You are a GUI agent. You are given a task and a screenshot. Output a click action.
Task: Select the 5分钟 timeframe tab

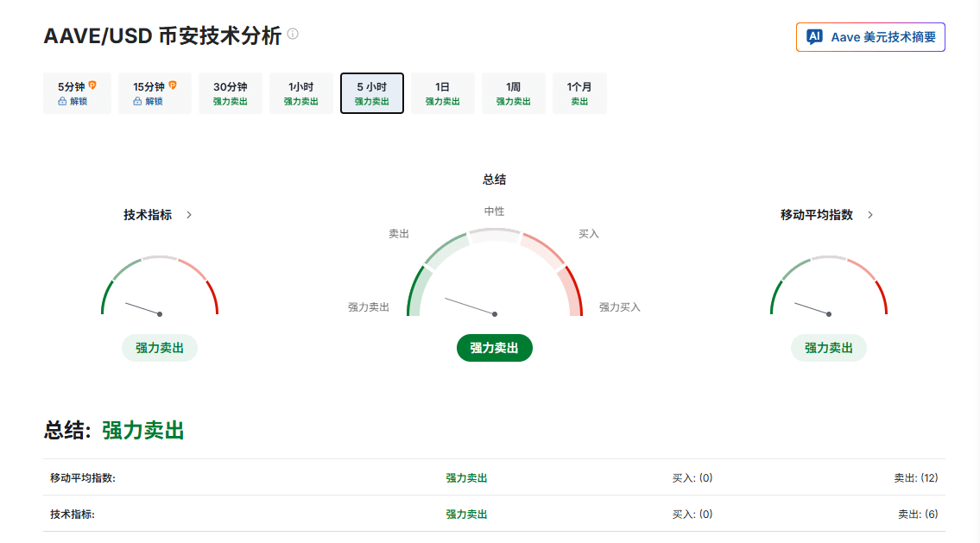click(x=77, y=93)
